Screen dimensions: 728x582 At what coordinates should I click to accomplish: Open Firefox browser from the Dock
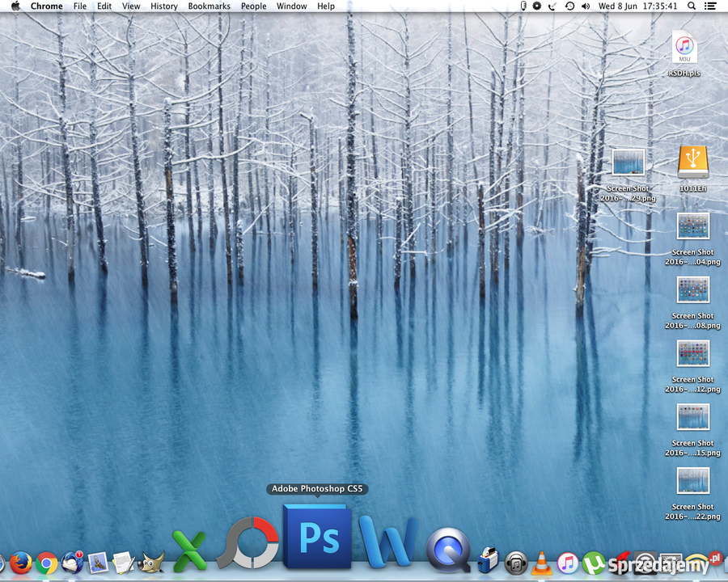[x=22, y=562]
